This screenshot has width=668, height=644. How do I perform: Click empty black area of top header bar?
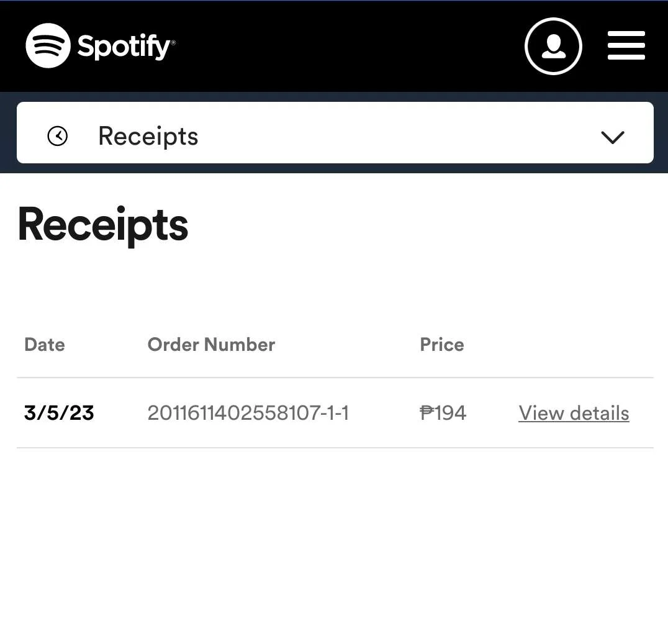coord(341,46)
